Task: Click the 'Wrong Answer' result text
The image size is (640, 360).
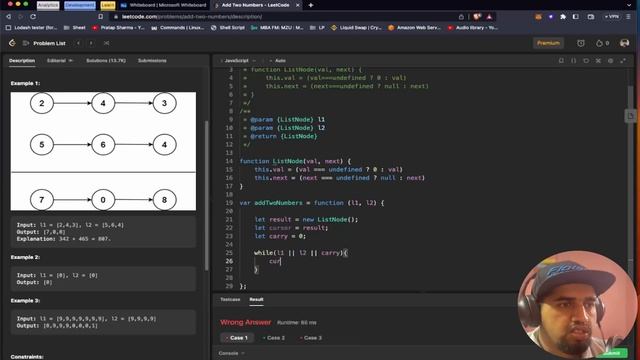Action: pos(246,322)
